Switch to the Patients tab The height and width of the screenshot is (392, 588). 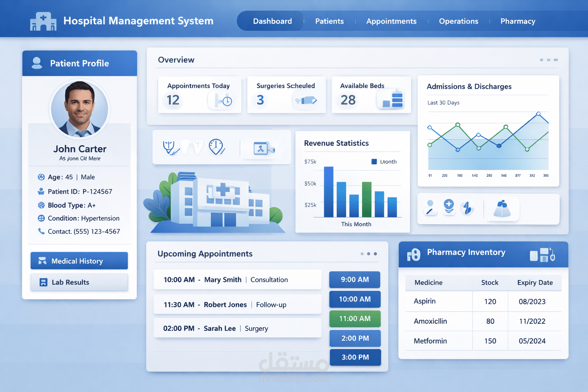coord(329,21)
